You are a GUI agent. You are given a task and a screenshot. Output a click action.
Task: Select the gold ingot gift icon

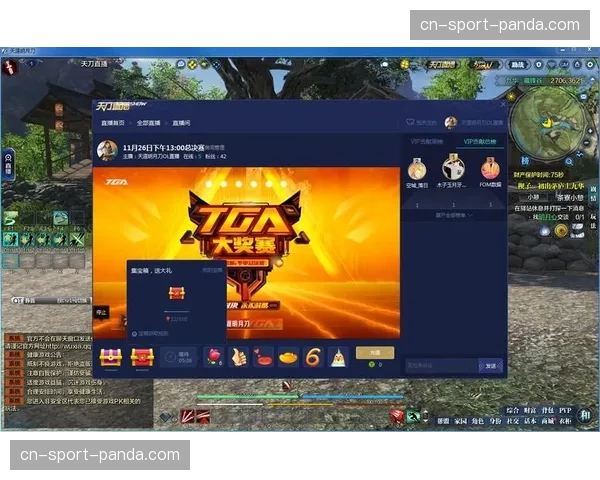click(x=288, y=356)
